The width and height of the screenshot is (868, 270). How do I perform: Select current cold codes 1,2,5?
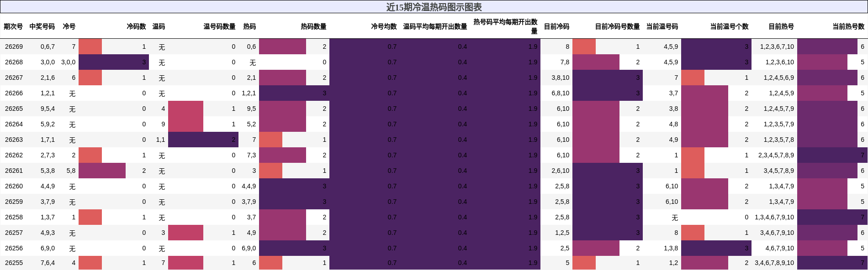(x=562, y=233)
